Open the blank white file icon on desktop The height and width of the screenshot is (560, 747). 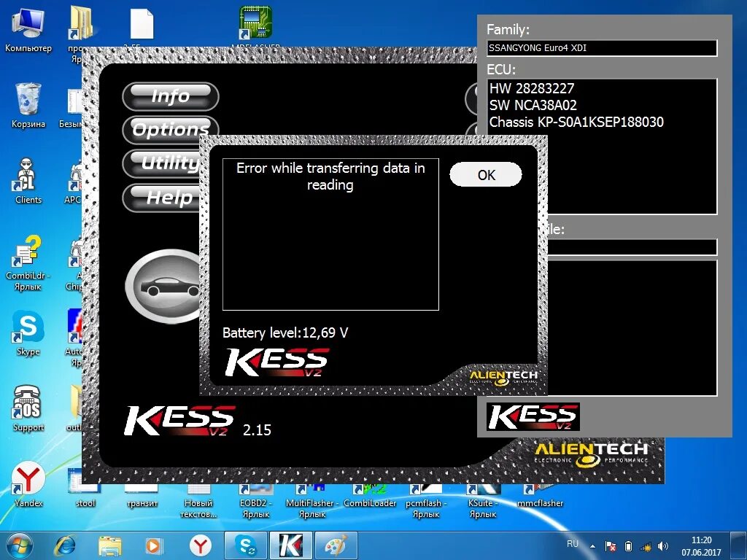(142, 24)
